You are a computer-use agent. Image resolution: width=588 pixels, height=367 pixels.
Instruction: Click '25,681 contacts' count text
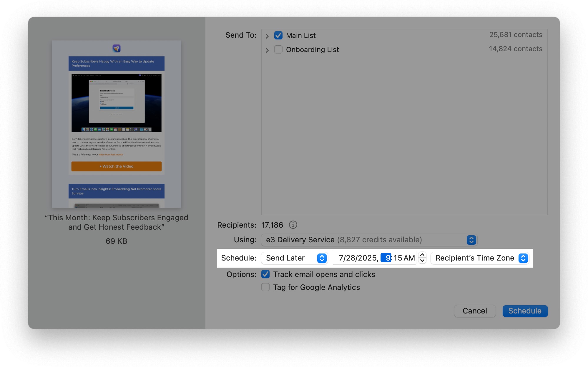coord(516,35)
